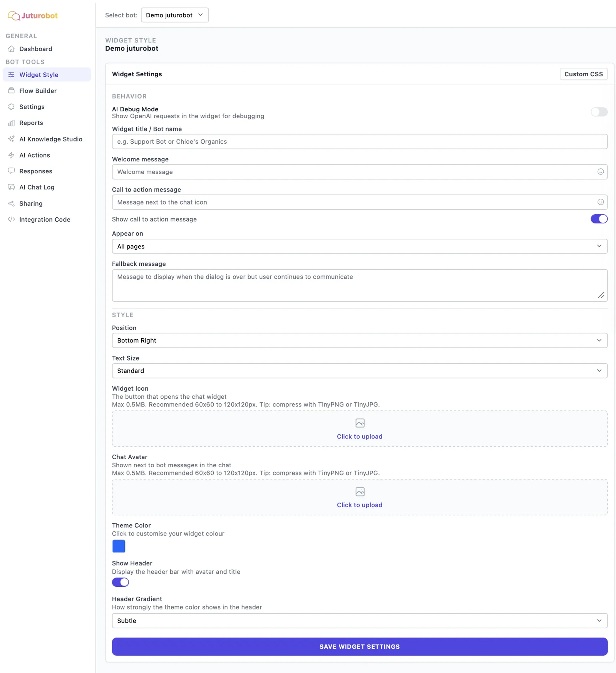Open Integration Code from sidebar
Viewport: 616px width, 673px height.
point(47,219)
